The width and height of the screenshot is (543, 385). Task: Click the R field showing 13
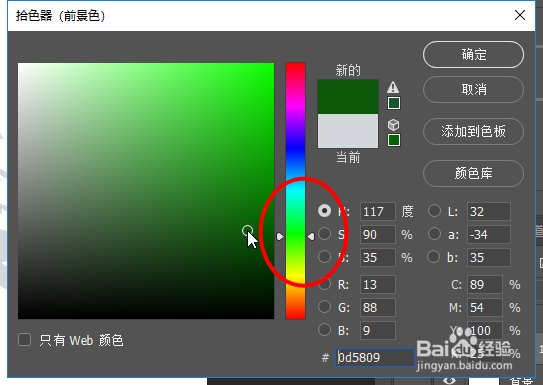pos(377,284)
